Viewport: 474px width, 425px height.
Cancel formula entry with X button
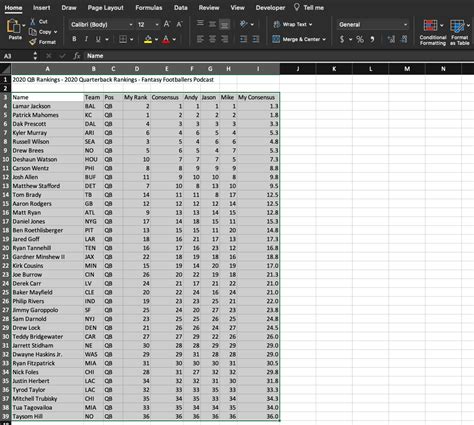point(49,56)
